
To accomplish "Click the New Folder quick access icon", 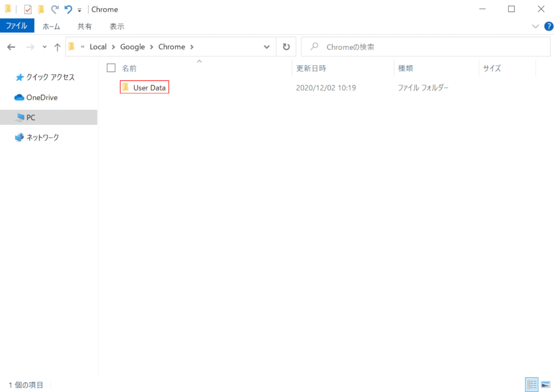I will coord(41,9).
